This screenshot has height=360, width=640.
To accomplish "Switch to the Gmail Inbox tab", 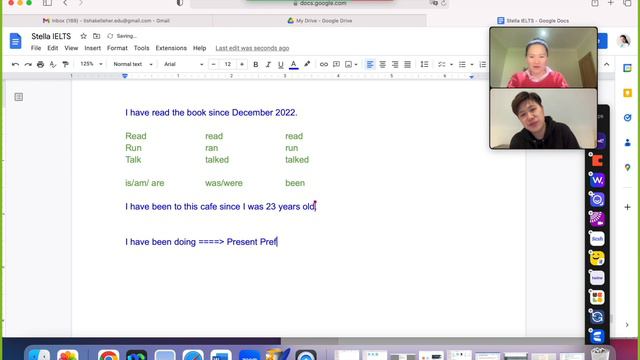I will click(106, 20).
